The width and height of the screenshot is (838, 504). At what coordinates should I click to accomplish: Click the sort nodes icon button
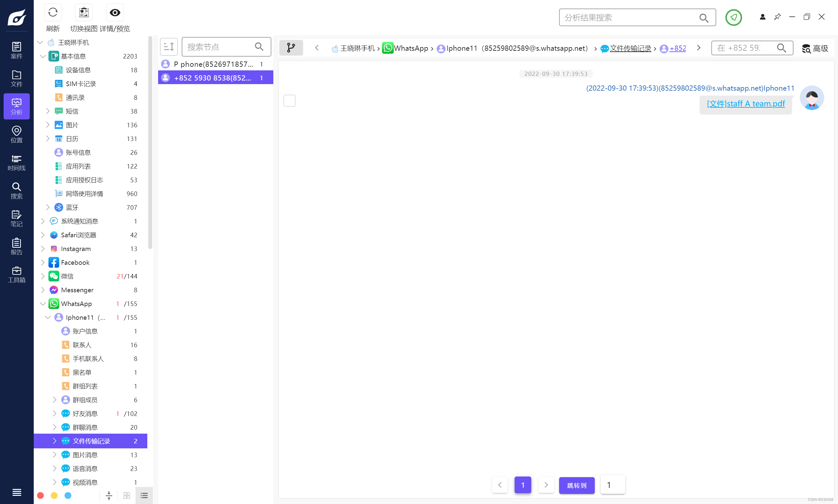(x=169, y=47)
